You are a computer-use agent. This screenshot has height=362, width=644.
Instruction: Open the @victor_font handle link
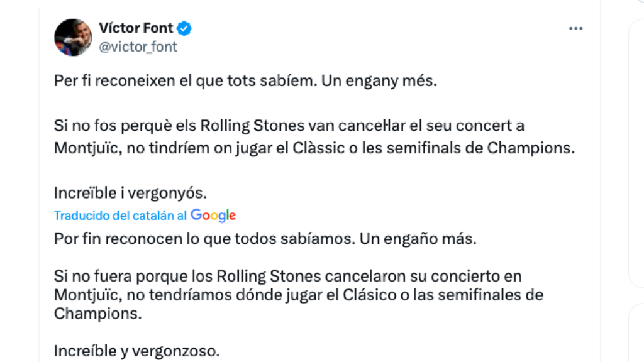click(138, 47)
